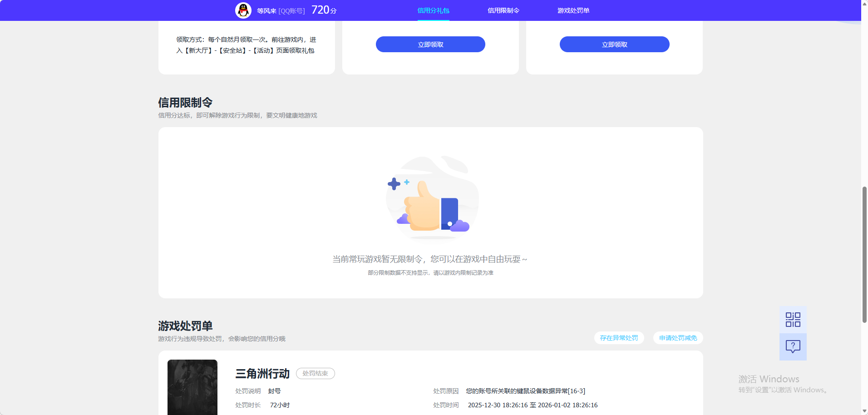868x415 pixels.
Task: Click the 720分 credit score display
Action: point(323,10)
